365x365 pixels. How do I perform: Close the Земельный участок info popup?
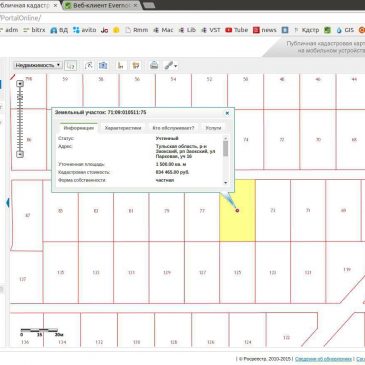227,113
